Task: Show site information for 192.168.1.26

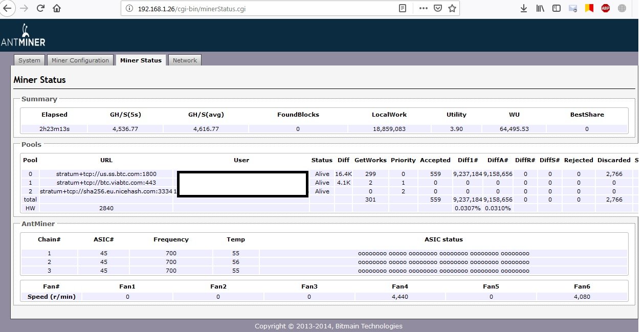Action: [x=129, y=8]
